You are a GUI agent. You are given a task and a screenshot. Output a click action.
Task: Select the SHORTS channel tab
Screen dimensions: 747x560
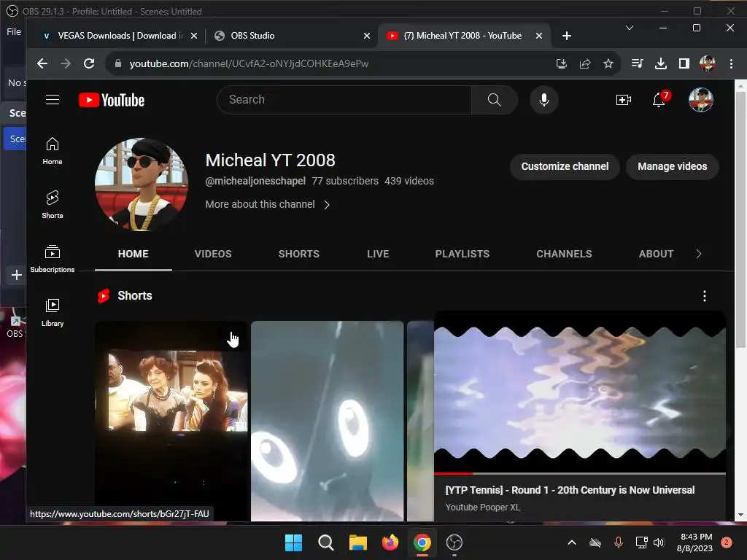pos(298,254)
